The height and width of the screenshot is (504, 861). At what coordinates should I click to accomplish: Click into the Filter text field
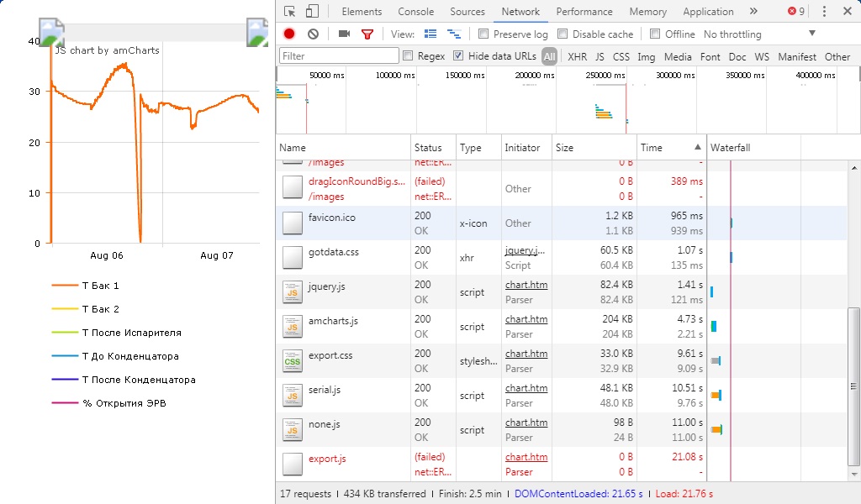point(339,56)
